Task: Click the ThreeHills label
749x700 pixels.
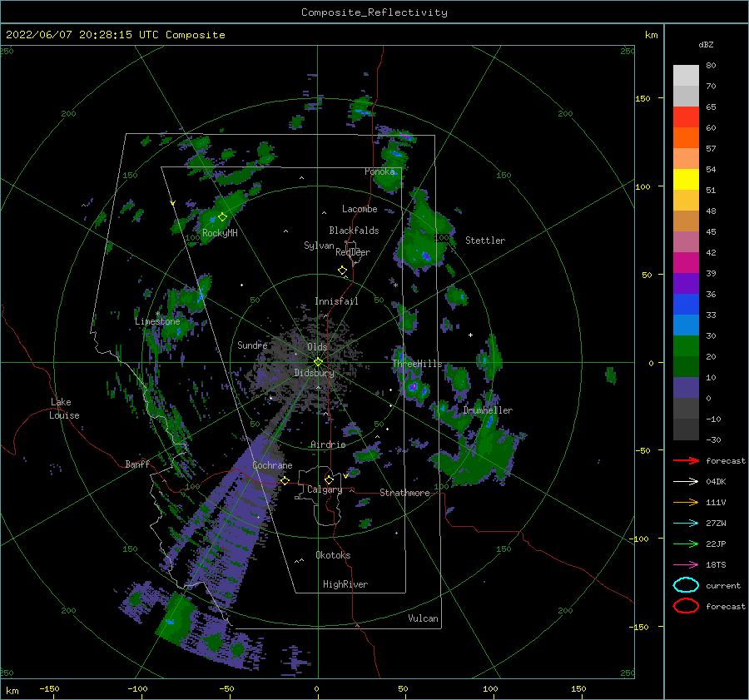Action: [x=417, y=364]
